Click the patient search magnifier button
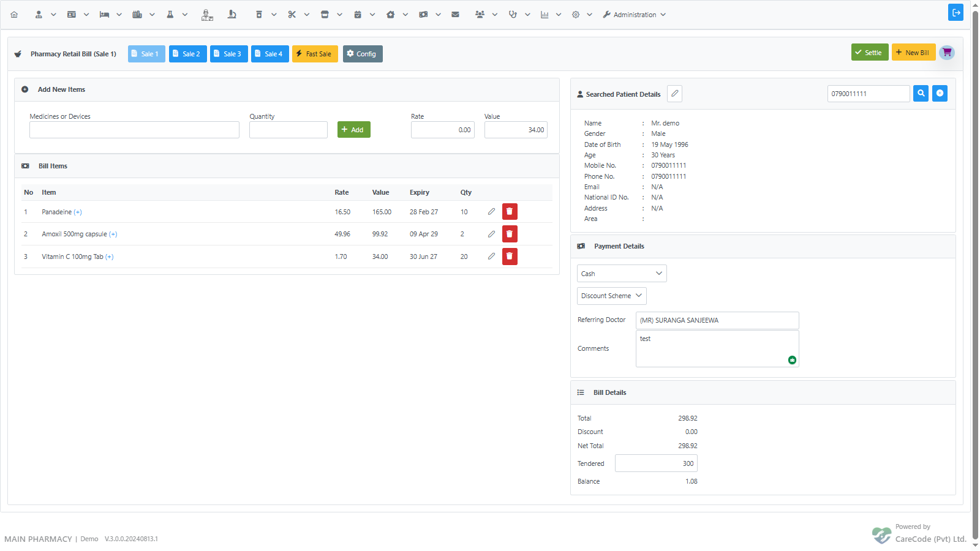Screen dimensions: 980x551 (x=921, y=94)
